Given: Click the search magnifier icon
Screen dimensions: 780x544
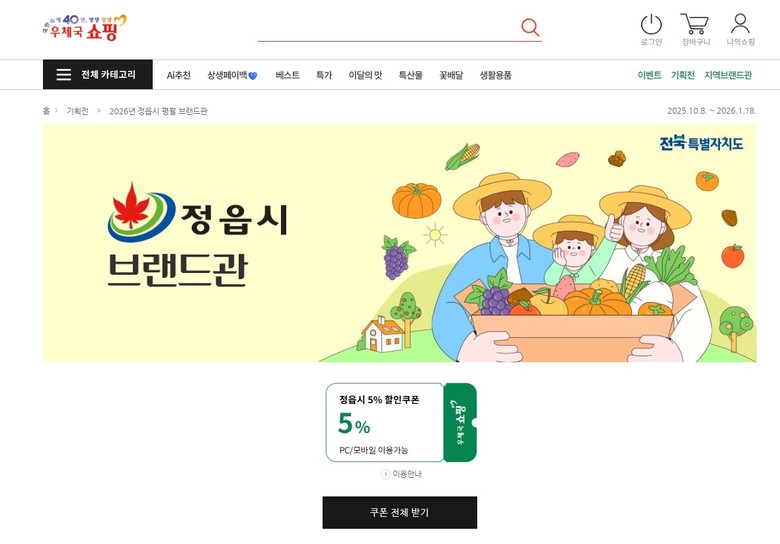Looking at the screenshot, I should tap(530, 27).
